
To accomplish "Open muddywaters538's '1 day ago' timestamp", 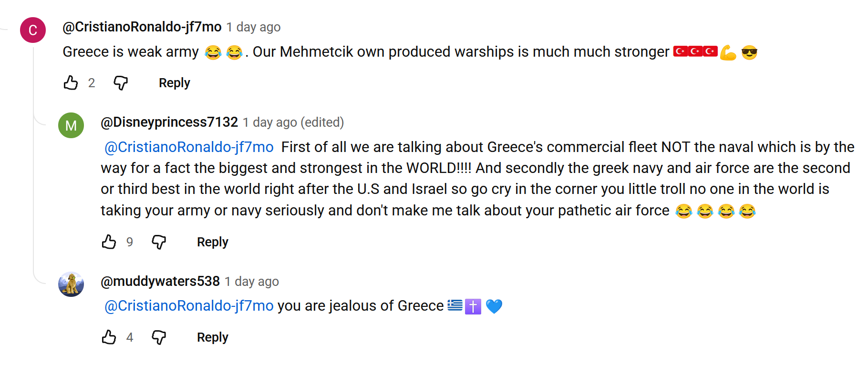I will click(x=252, y=282).
